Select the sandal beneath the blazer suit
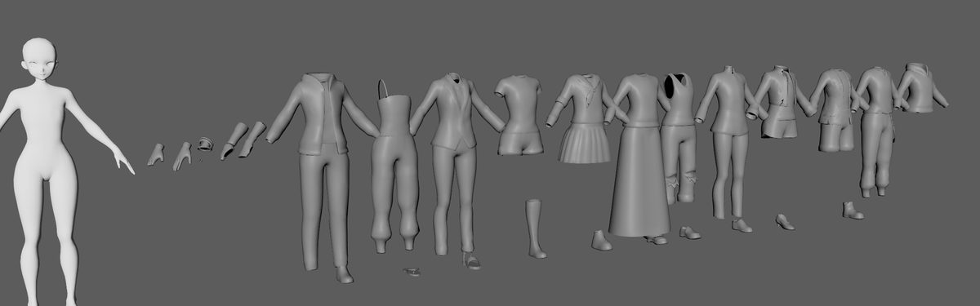This screenshot has width=980, height=306. pos(472,261)
